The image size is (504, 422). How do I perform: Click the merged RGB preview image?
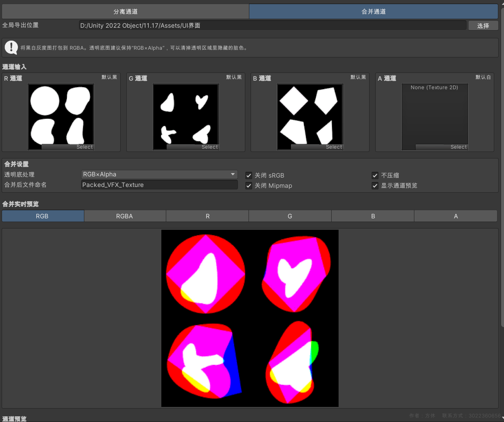250,318
